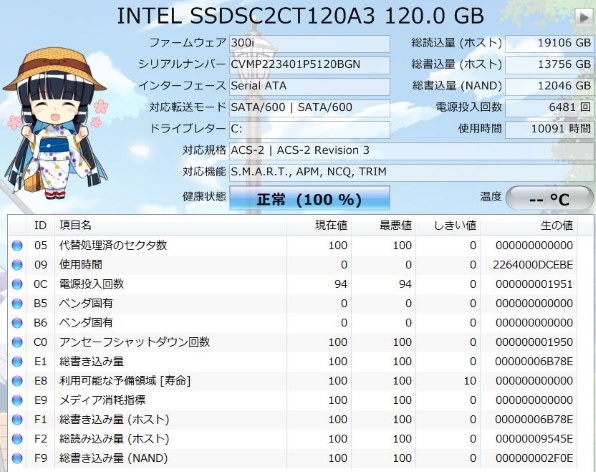This screenshot has height=472, width=596.
Task: Click the drive letter C: field
Action: 309,129
